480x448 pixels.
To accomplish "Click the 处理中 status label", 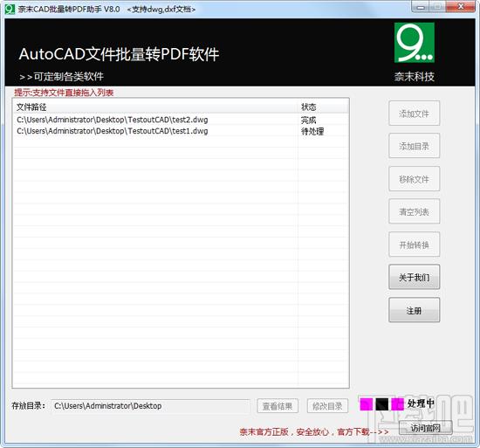I will click(x=421, y=403).
